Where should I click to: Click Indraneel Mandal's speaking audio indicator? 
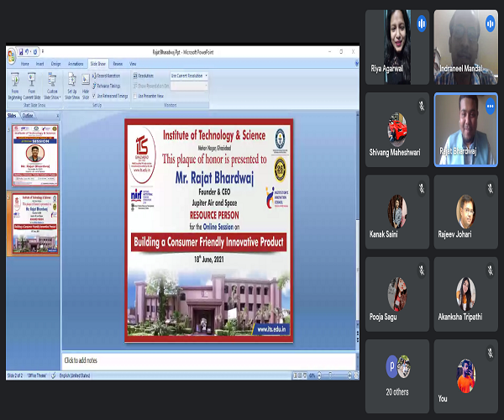coord(491,24)
